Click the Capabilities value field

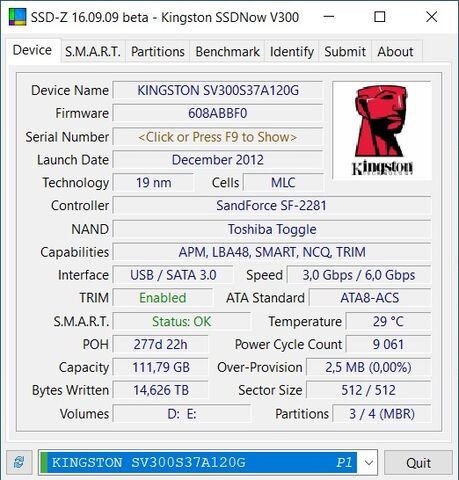click(271, 252)
